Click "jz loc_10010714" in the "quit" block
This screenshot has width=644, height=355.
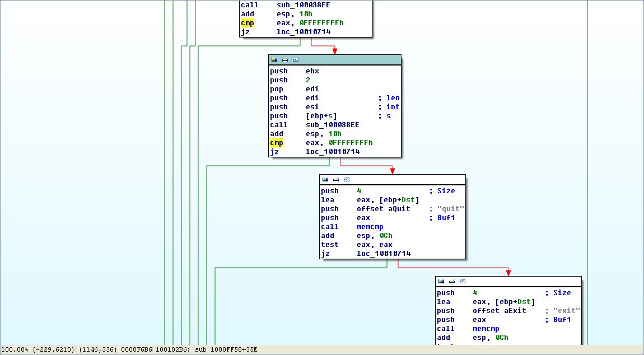366,254
